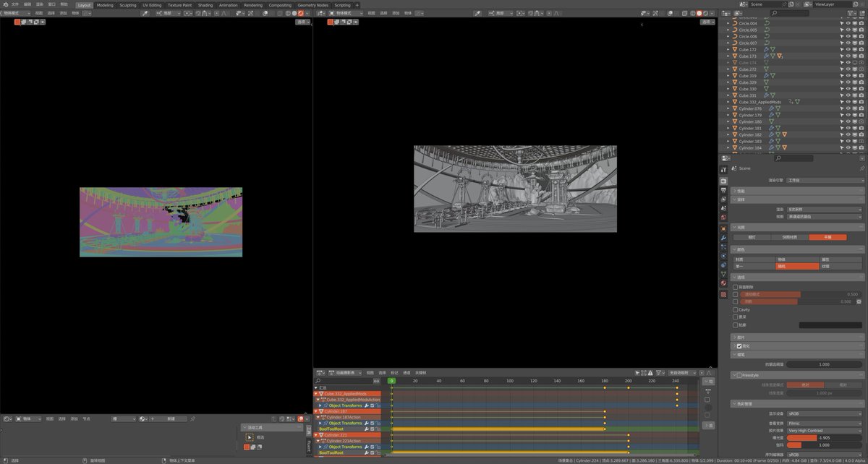The image size is (868, 464).
Task: Toggle the Freestyle checkbox
Action: (739, 375)
